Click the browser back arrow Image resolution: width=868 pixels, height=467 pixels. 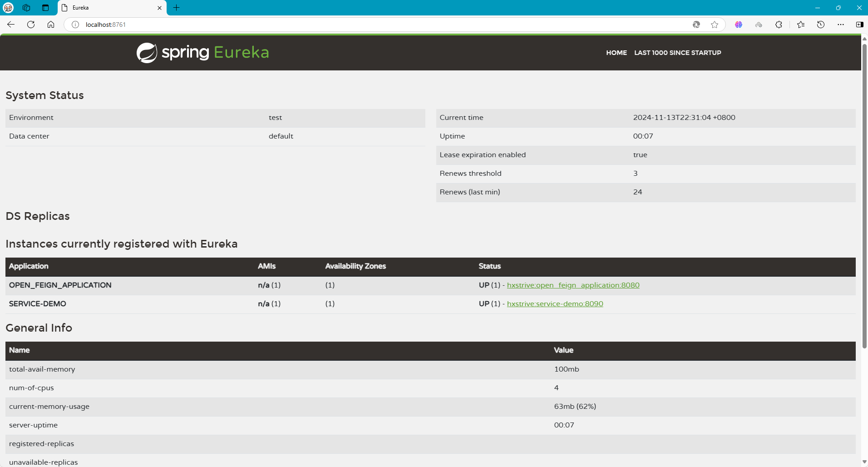click(11, 25)
